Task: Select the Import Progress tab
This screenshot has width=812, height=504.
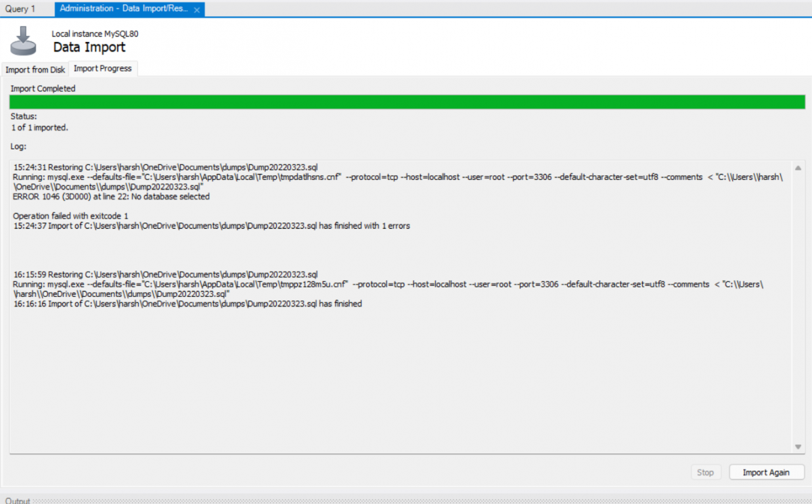Action: pyautogui.click(x=104, y=68)
